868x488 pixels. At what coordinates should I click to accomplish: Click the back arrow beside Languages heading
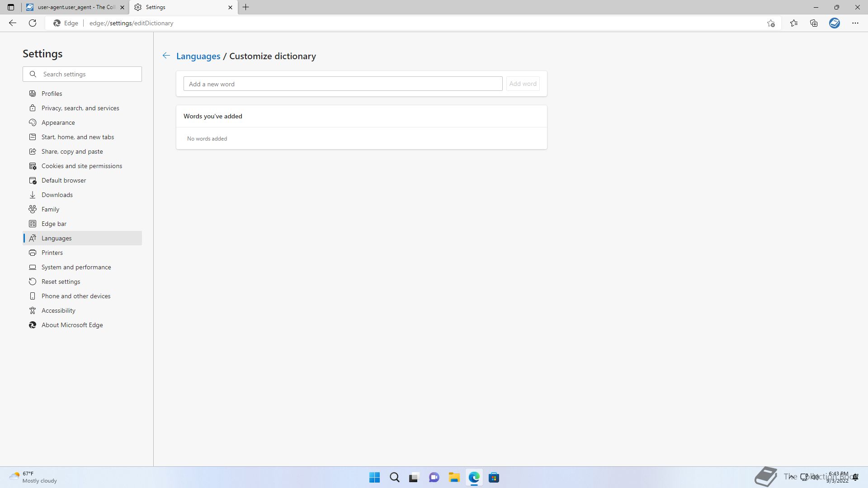point(166,56)
